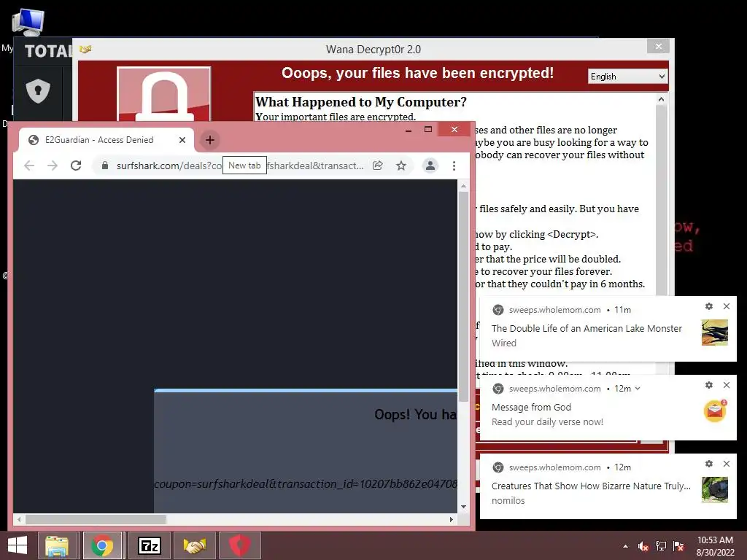The width and height of the screenshot is (747, 560).
Task: Open File Explorer from the taskbar
Action: (x=57, y=545)
